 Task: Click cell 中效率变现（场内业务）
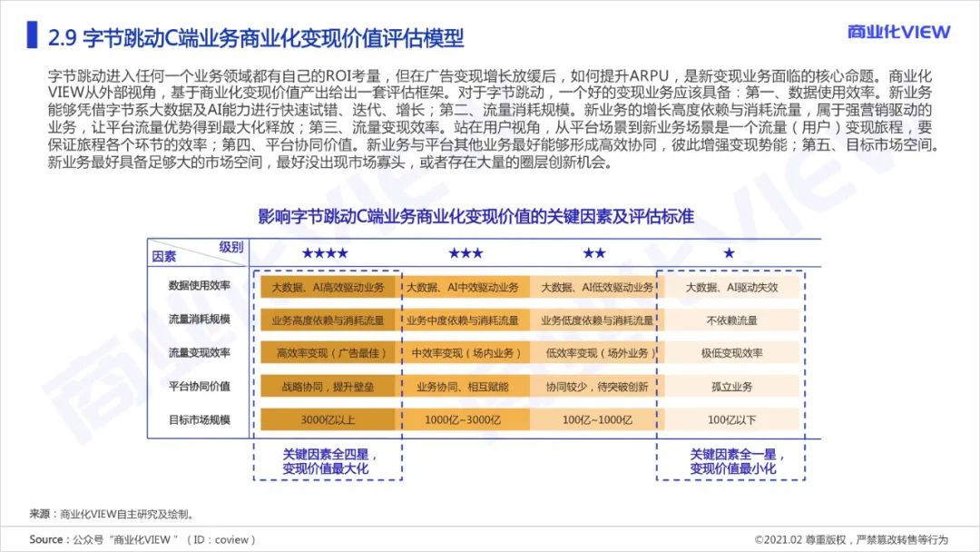[x=463, y=353]
